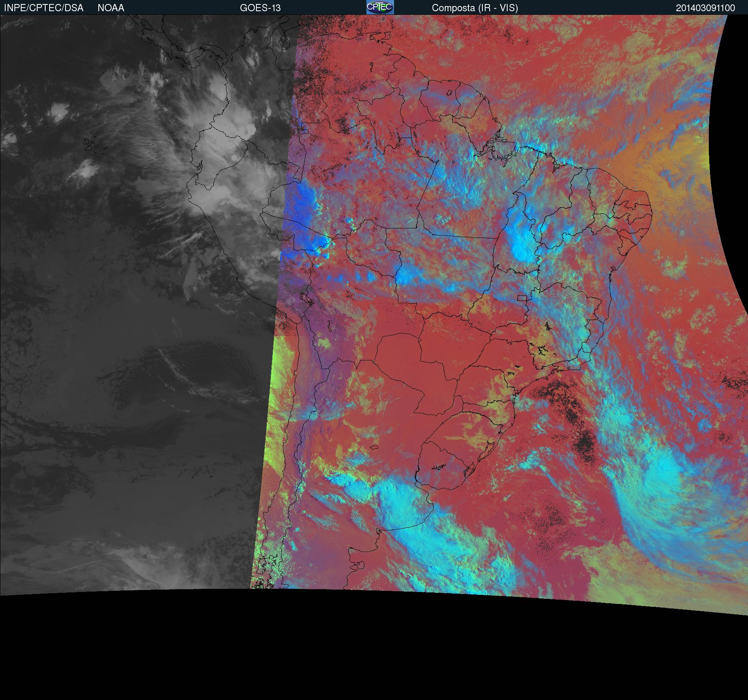Select the 201403091100 timestamp
Image resolution: width=748 pixels, height=700 pixels.
click(x=706, y=8)
